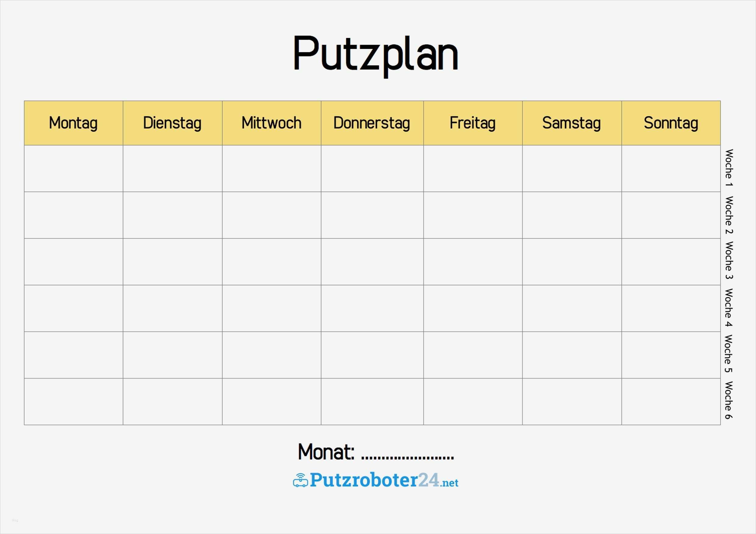Select the Samstag column header
This screenshot has height=534, width=756.
572,123
